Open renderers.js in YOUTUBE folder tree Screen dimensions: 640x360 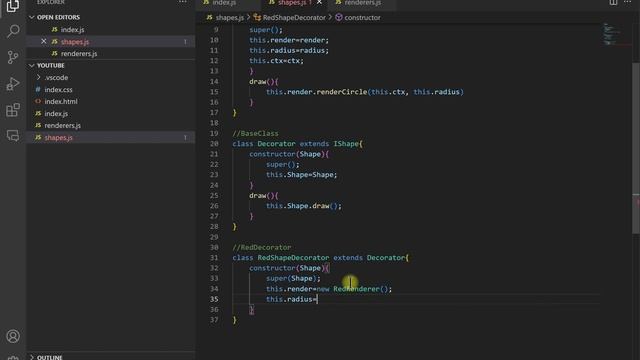(x=62, y=125)
